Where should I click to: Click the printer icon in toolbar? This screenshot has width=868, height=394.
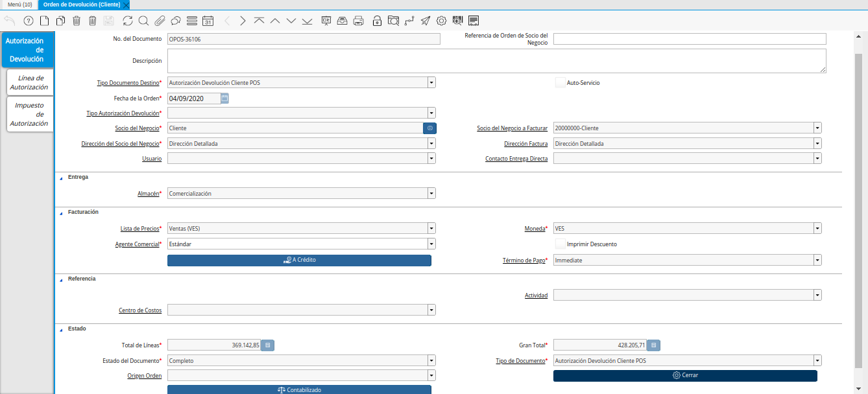(x=359, y=21)
